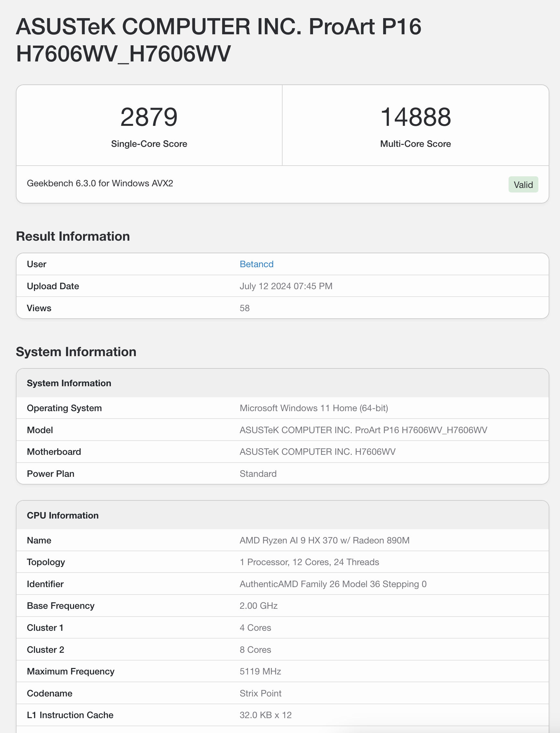The width and height of the screenshot is (560, 733).
Task: Click the Codename value Strix Point
Action: (x=260, y=693)
